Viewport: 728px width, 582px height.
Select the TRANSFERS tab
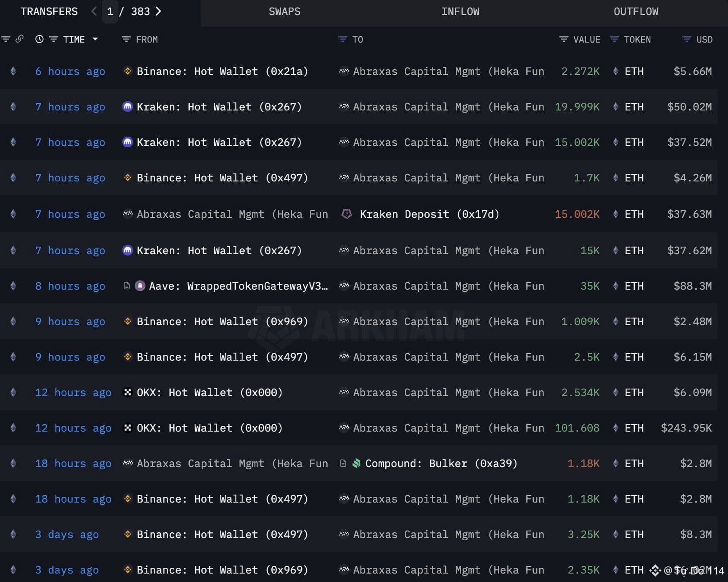click(49, 12)
